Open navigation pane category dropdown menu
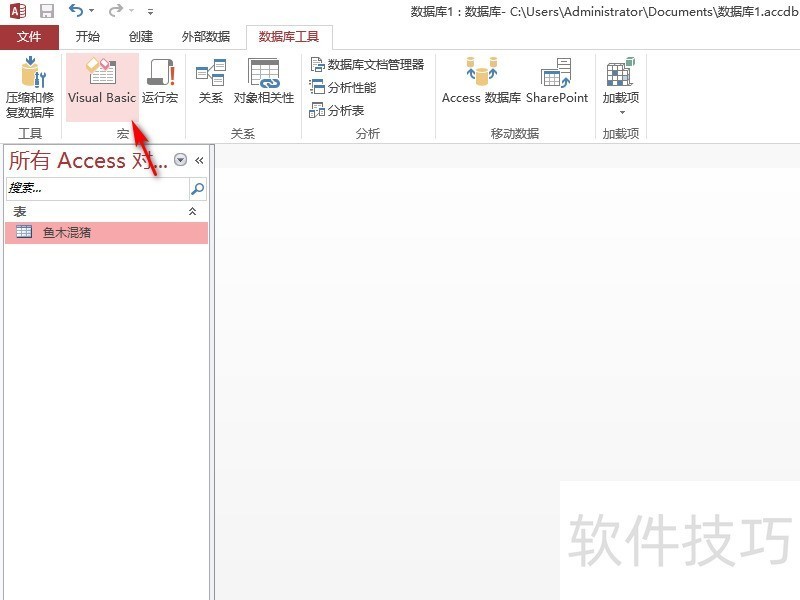This screenshot has width=800, height=600. click(x=180, y=160)
